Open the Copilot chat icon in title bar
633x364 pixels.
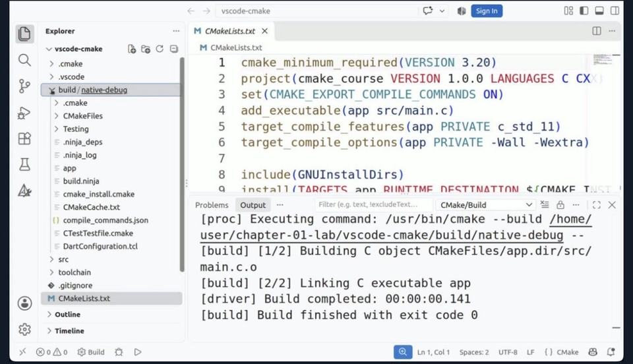point(427,11)
